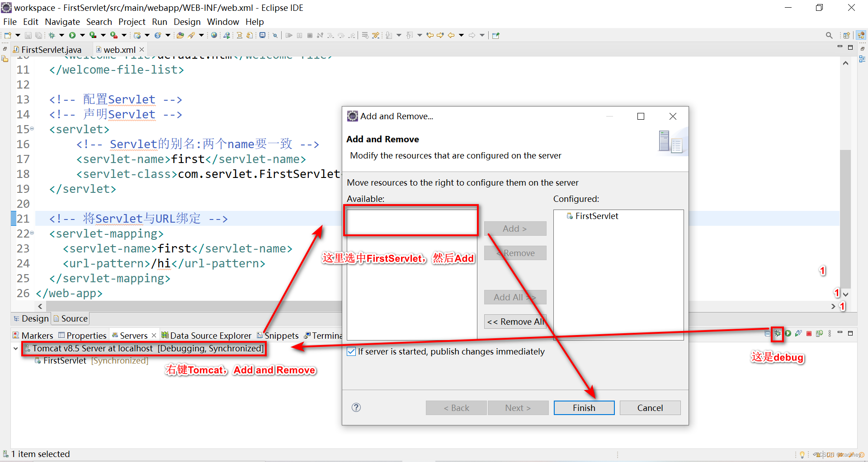Collapse the Tomcat v8.5 Server tree node
868x462 pixels.
(15, 349)
